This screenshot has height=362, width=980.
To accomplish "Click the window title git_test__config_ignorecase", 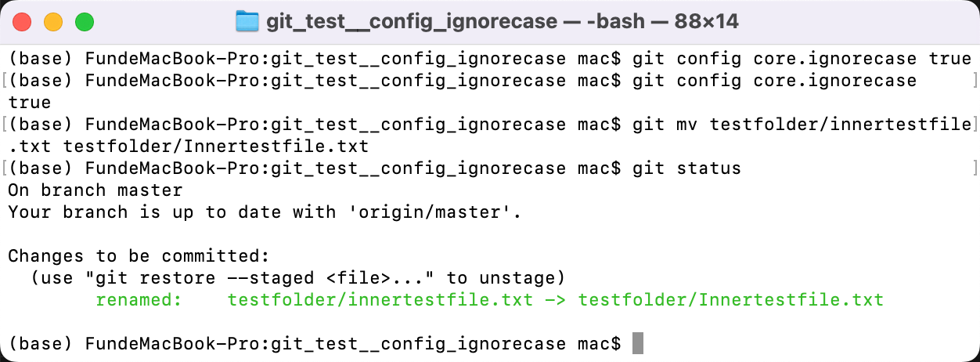I will pos(412,22).
